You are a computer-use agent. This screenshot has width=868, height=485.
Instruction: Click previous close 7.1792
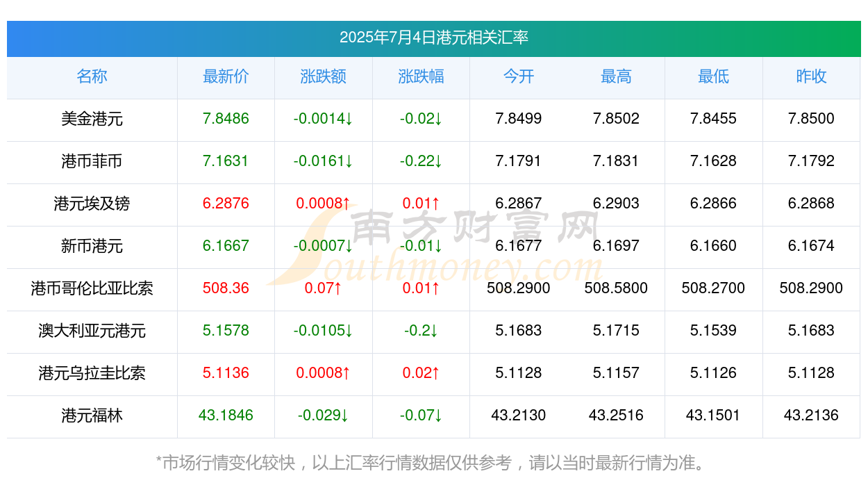coord(811,161)
